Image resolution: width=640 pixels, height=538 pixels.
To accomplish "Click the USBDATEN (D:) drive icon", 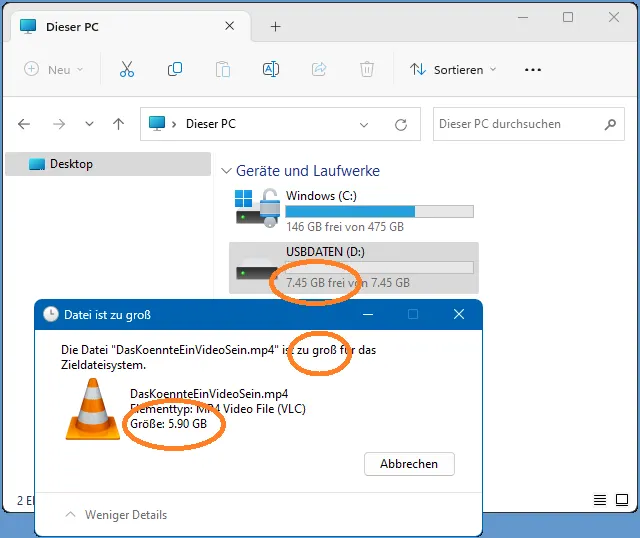I will [257, 271].
